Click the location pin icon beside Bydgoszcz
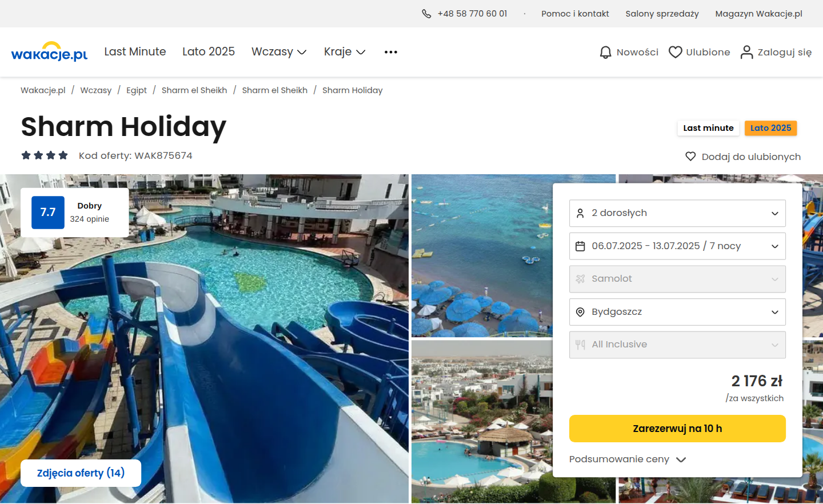Viewport: 823px width, 504px height. coord(580,312)
